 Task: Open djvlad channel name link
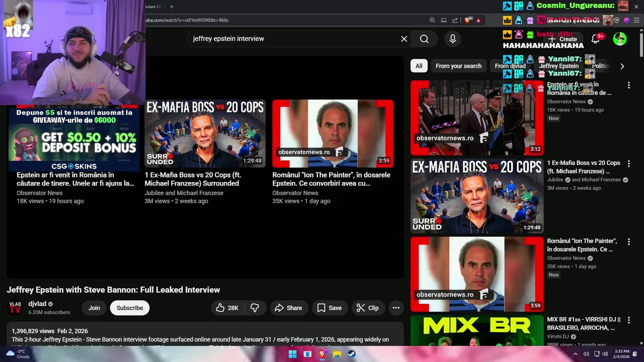37,304
